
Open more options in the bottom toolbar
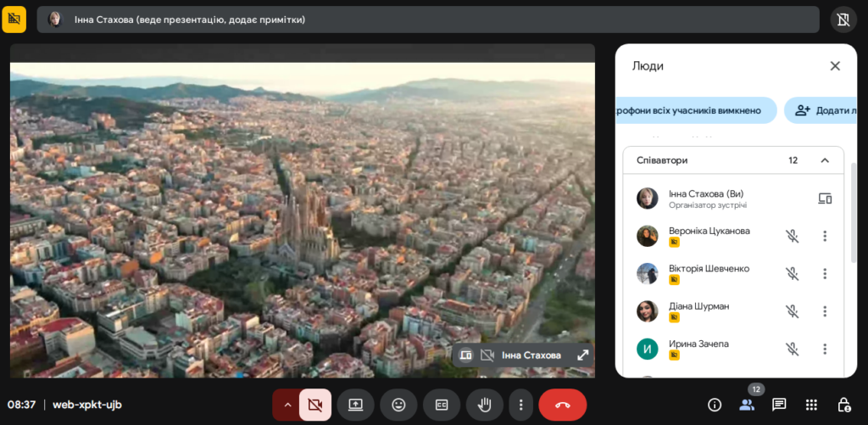(521, 405)
